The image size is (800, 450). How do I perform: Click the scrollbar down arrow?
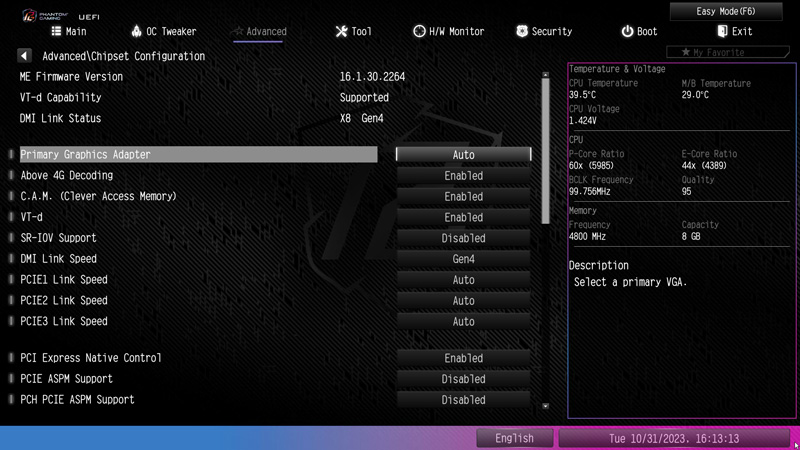click(545, 406)
